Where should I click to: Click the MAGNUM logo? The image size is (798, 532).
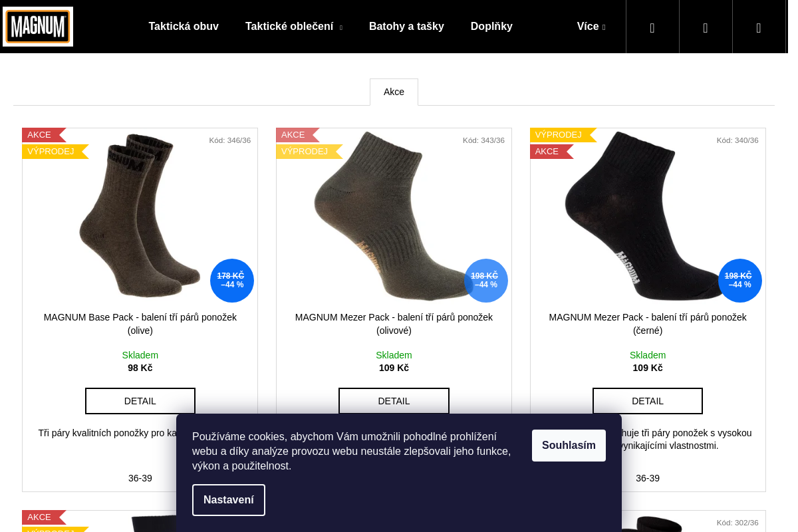38,27
